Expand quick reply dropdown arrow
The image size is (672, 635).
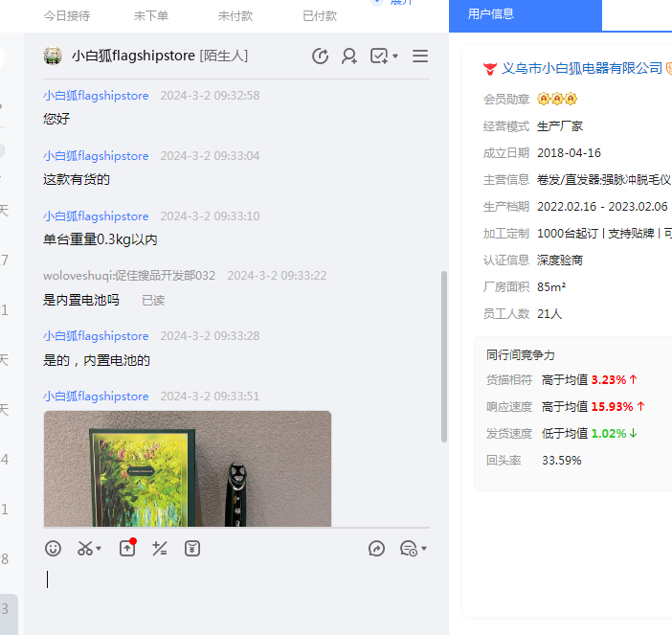[424, 549]
